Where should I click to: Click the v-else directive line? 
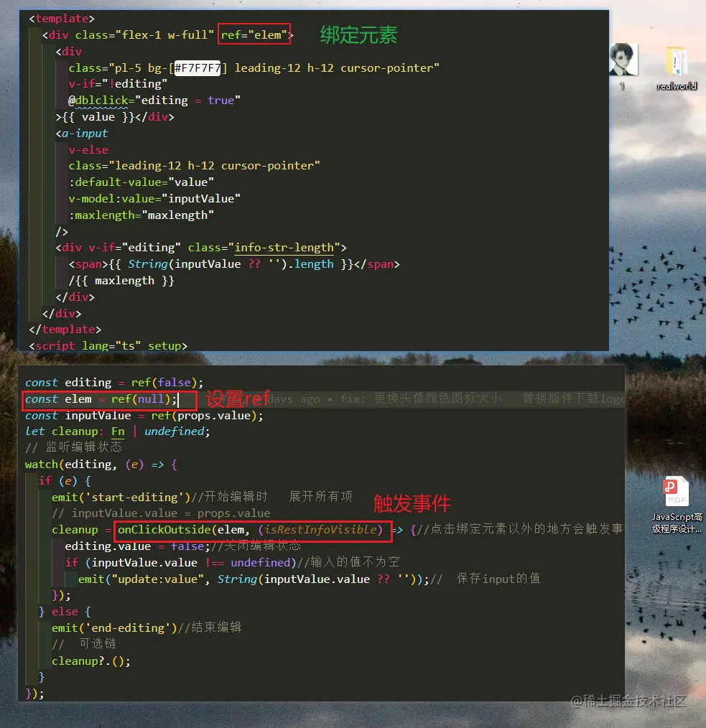click(88, 150)
